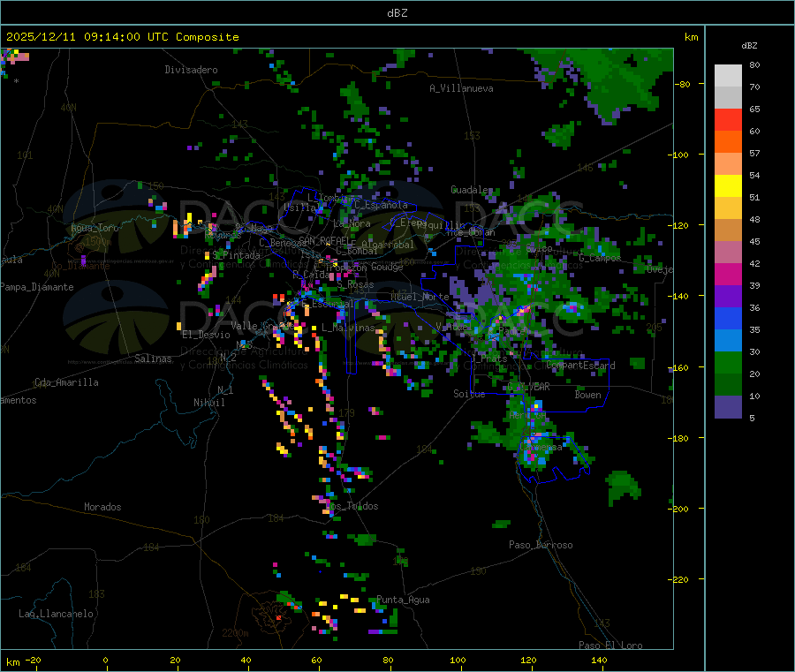
Task: Click the timestamp 2025/12/11 09:14:00 UTC Composite
Action: pyautogui.click(x=122, y=37)
